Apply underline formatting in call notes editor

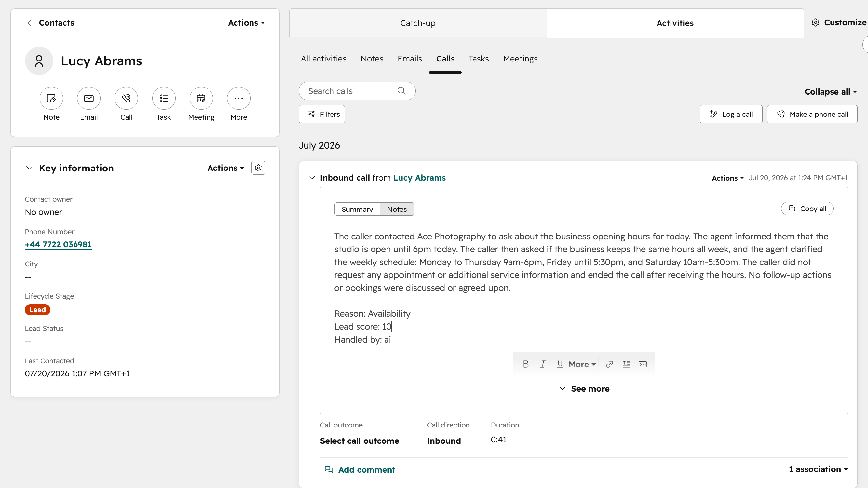560,364
